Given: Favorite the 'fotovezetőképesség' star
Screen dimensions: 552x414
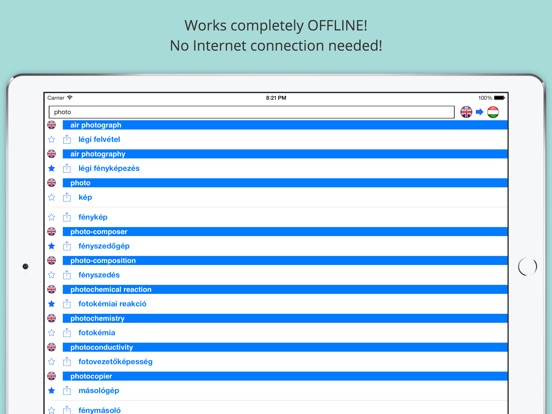Looking at the screenshot, I should click(52, 362).
